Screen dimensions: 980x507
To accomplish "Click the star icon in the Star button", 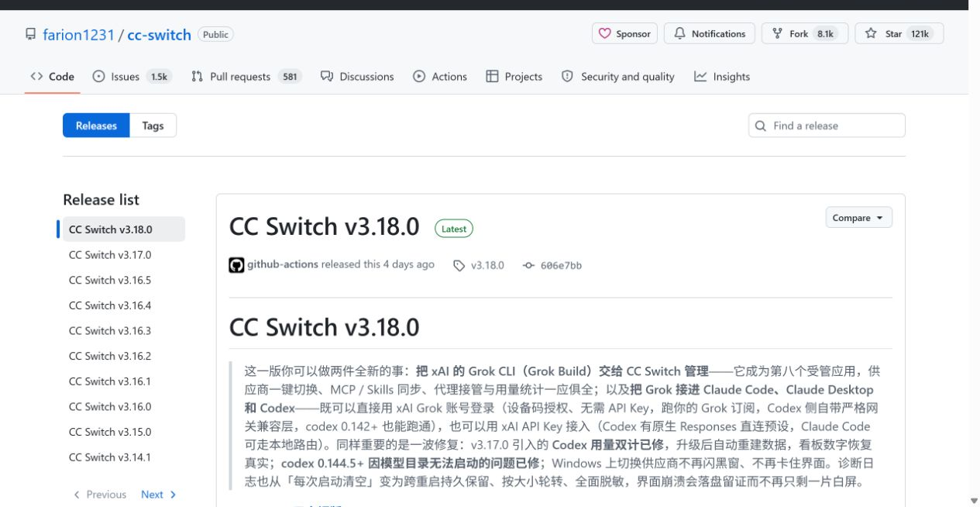I will click(871, 33).
